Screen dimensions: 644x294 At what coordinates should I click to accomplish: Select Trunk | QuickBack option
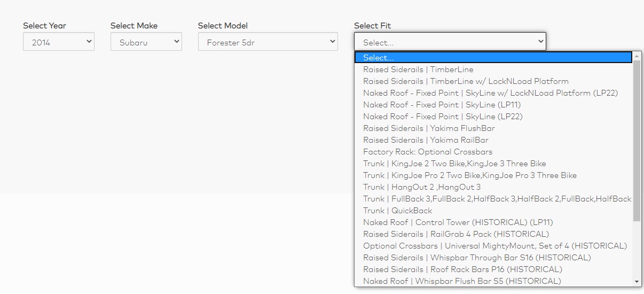pos(493,211)
